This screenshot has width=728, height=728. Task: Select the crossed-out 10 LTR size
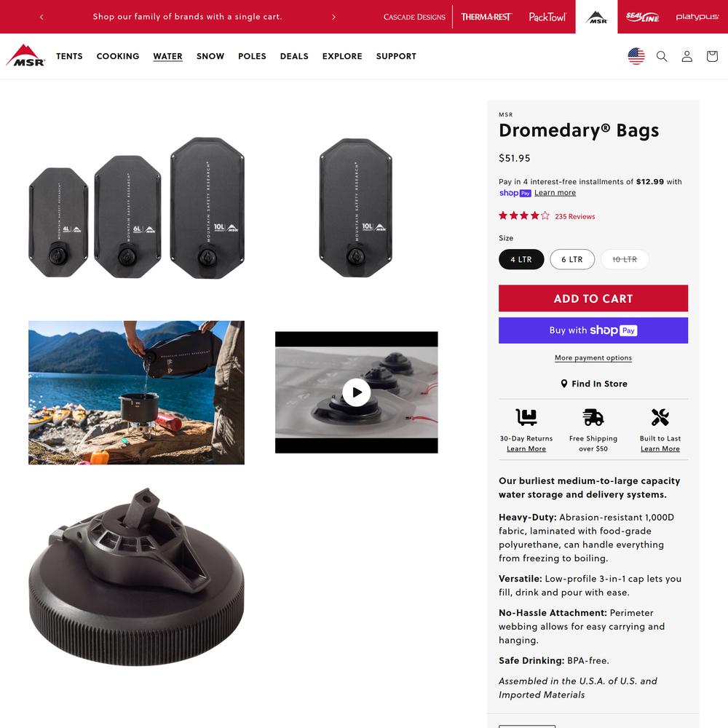click(x=625, y=259)
